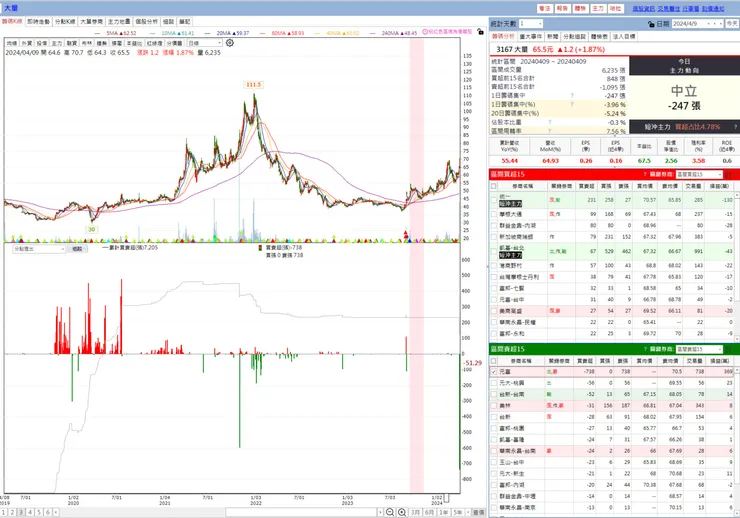This screenshot has height=518, width=740.
Task: Zoom in the chart with the plus magnifier
Action: 402,512
